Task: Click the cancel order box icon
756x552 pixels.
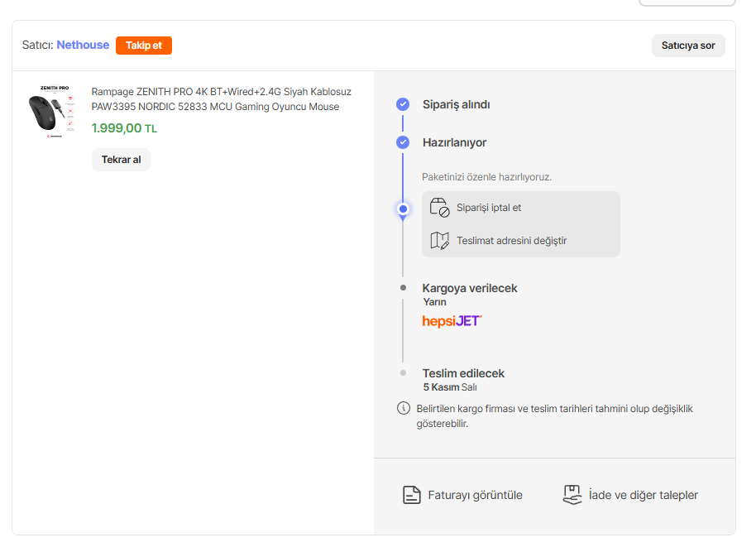Action: pos(439,208)
